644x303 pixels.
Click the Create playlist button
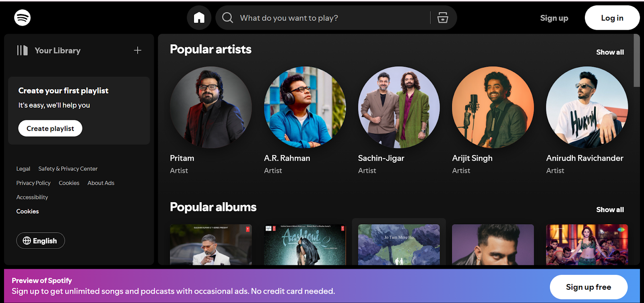click(50, 129)
